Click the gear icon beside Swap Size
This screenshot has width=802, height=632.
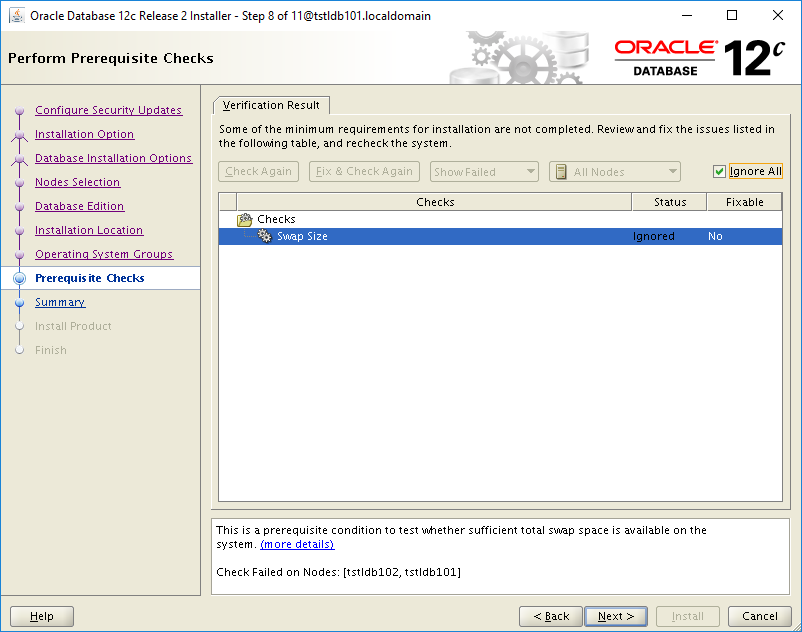(x=264, y=236)
